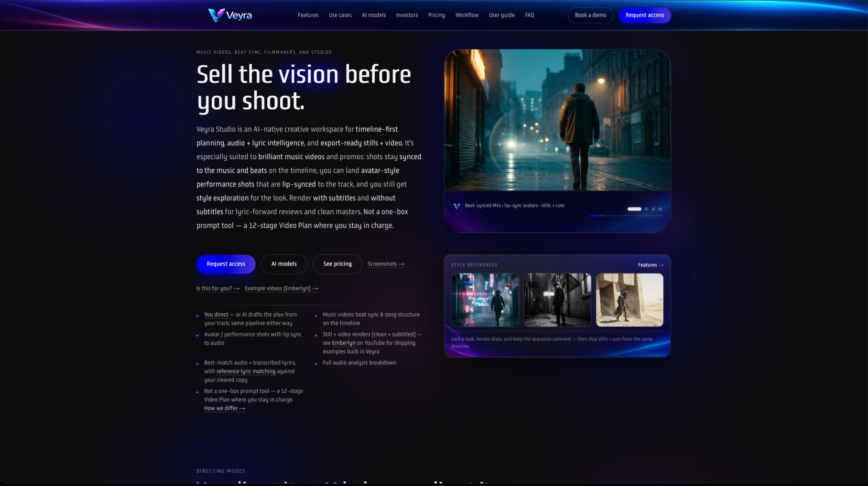
Task: Select the black-and-white alley style thumbnail
Action: [557, 300]
